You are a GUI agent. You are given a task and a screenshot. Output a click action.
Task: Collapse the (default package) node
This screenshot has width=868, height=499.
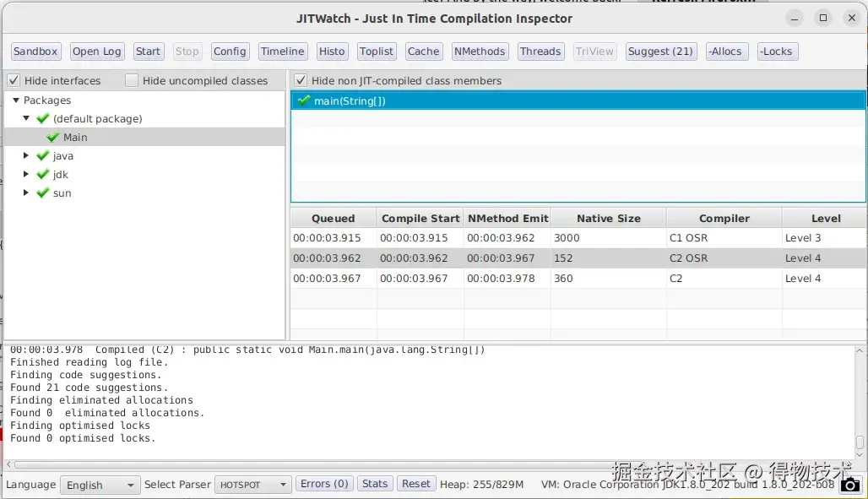point(26,118)
